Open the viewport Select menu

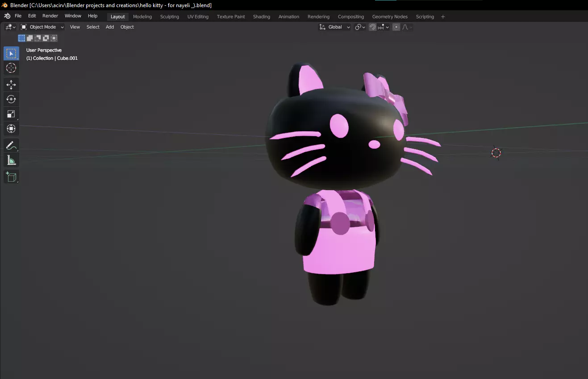point(93,27)
